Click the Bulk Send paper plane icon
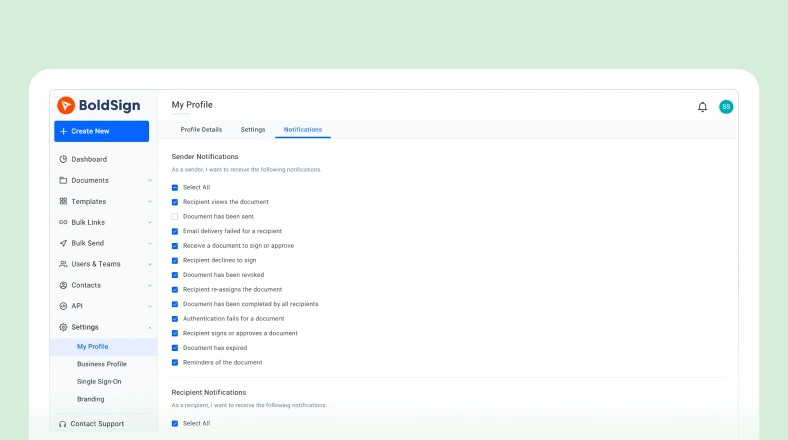The image size is (788, 440). click(63, 243)
